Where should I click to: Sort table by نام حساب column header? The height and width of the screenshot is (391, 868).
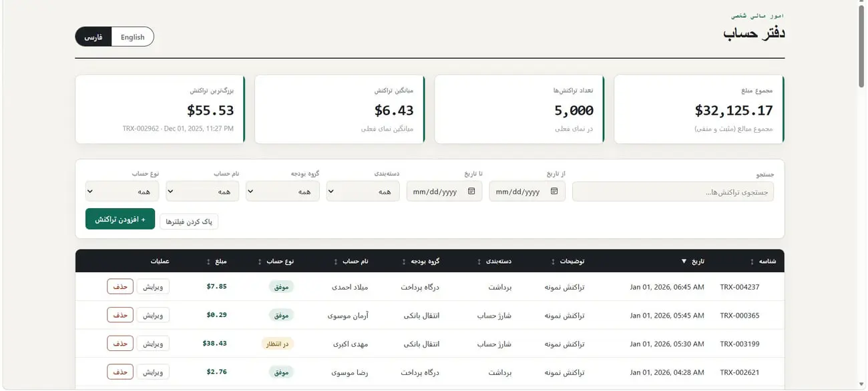point(351,261)
